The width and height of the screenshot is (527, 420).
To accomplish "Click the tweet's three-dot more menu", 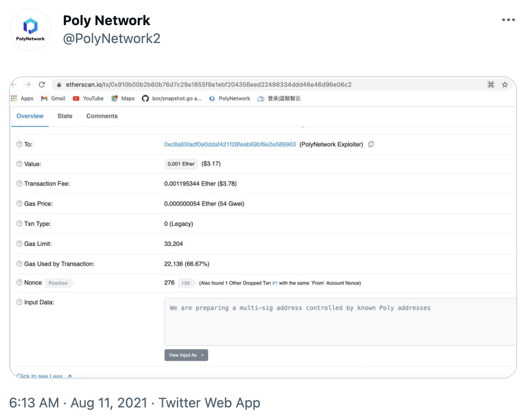I will [x=508, y=20].
